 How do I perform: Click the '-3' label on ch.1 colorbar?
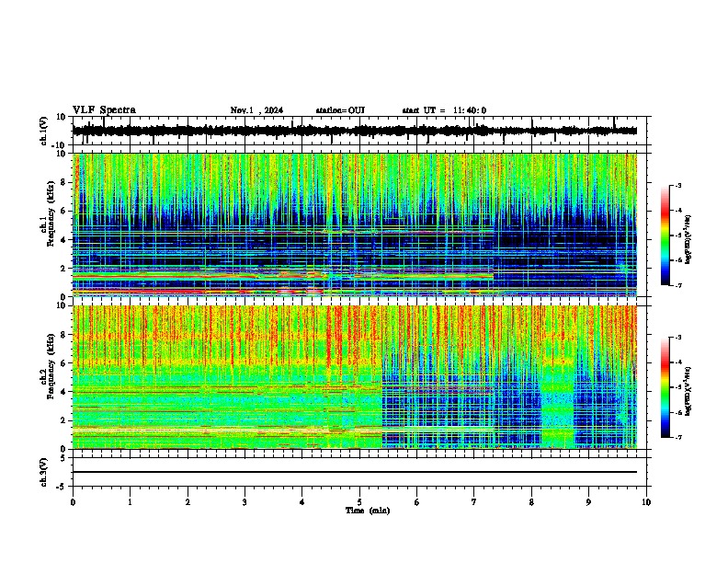pyautogui.click(x=677, y=186)
